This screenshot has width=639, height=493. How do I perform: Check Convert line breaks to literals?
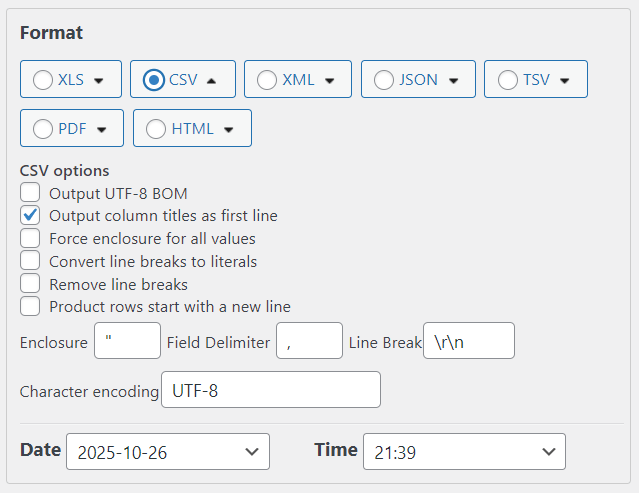tap(31, 261)
